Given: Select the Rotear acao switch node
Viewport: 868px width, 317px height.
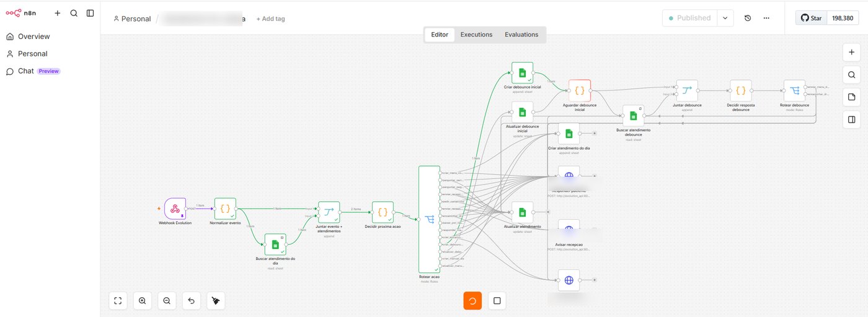Looking at the screenshot, I should pyautogui.click(x=429, y=219).
